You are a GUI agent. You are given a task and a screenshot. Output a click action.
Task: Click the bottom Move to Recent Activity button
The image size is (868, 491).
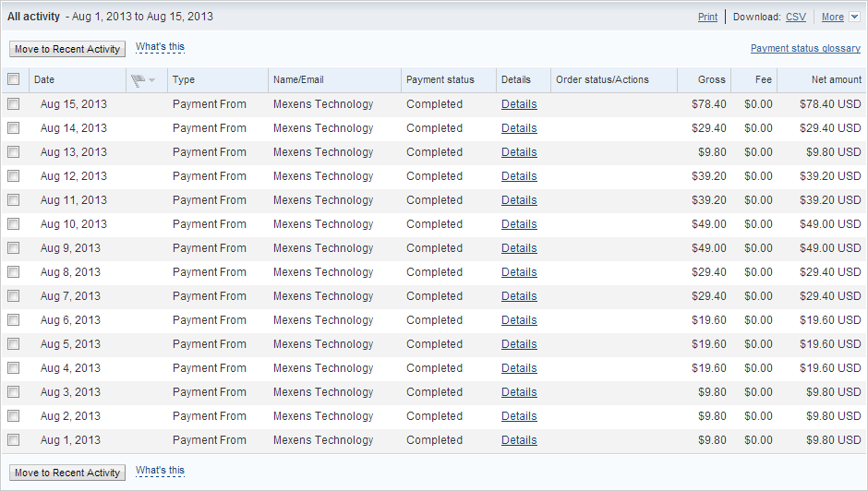[67, 473]
